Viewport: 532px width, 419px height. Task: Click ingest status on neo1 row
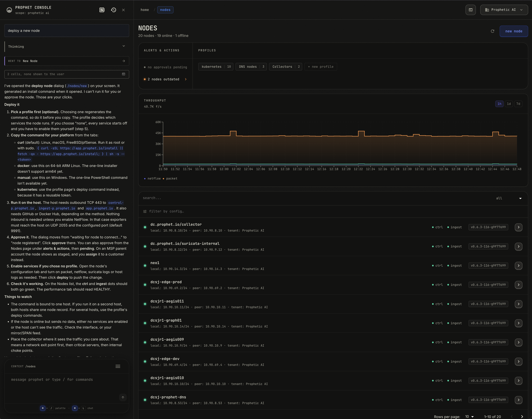[x=454, y=266]
